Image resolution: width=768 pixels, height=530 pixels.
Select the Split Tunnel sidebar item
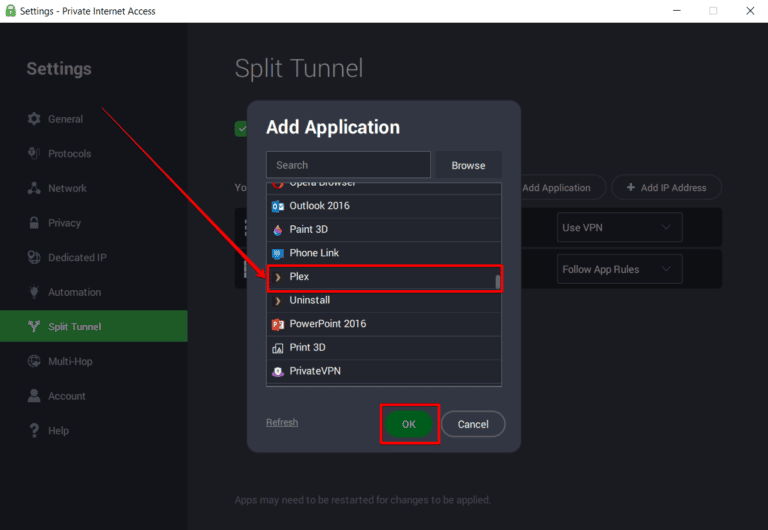94,326
